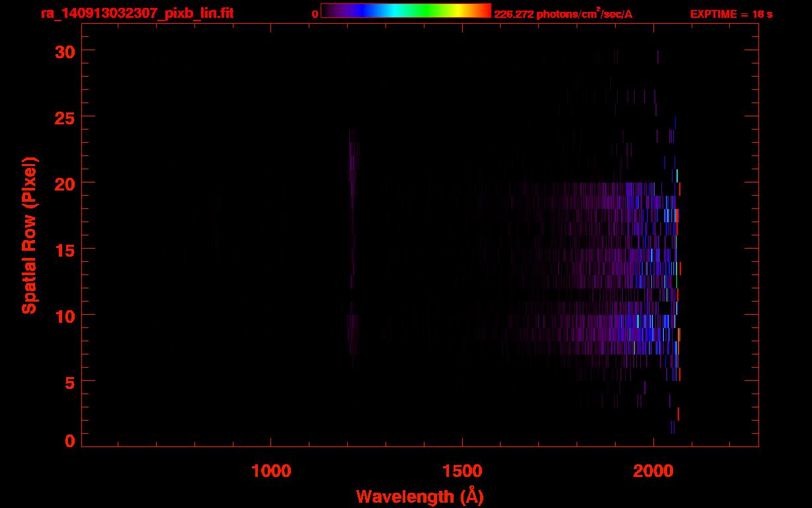The width and height of the screenshot is (812, 508).
Task: Click the 5 spatial row tick label
Action: [x=70, y=382]
